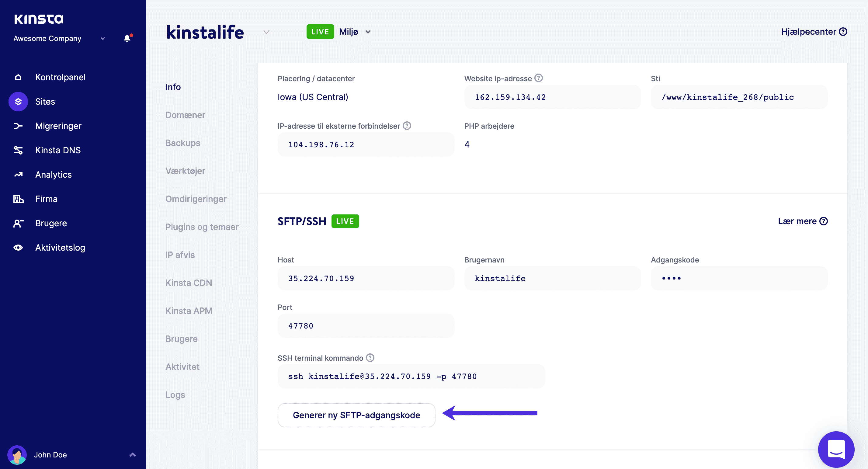Click the Migreringer arrow icon

tap(18, 126)
